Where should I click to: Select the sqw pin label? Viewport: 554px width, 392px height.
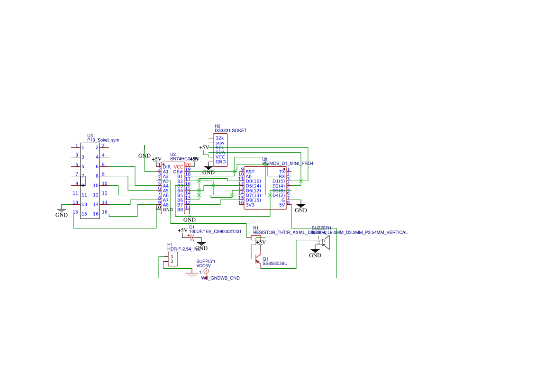click(x=220, y=143)
